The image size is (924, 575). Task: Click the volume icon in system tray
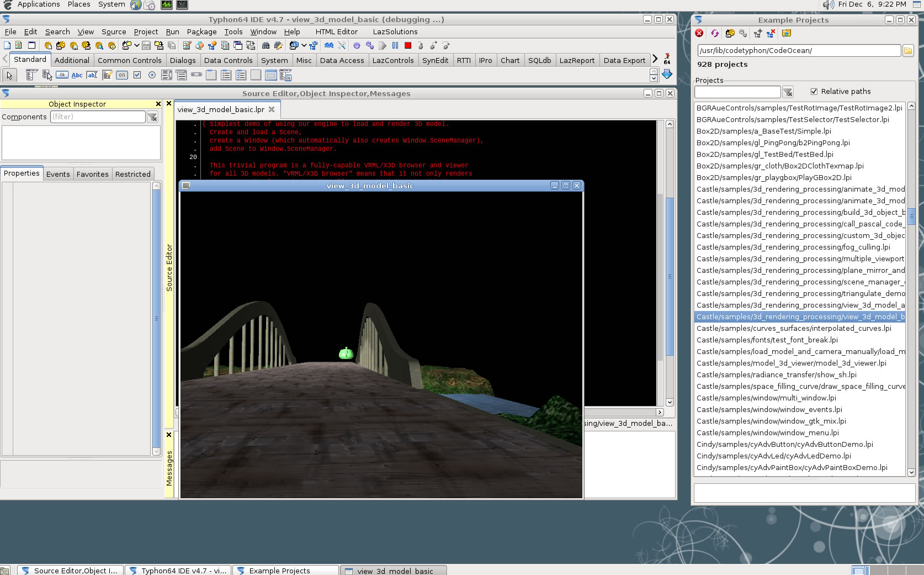point(829,4)
